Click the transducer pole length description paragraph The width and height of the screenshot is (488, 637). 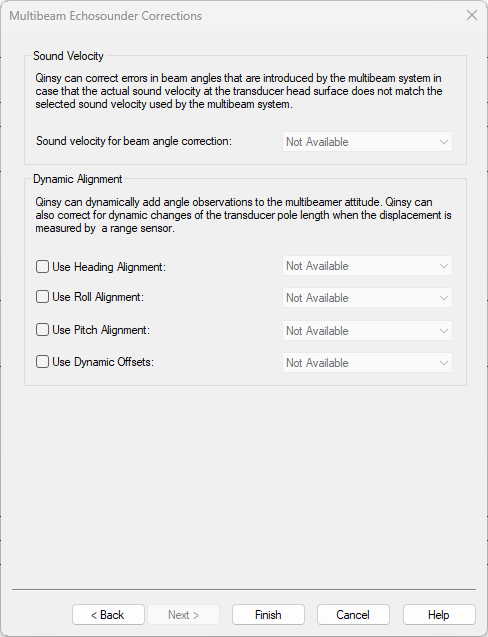[x=243, y=215]
